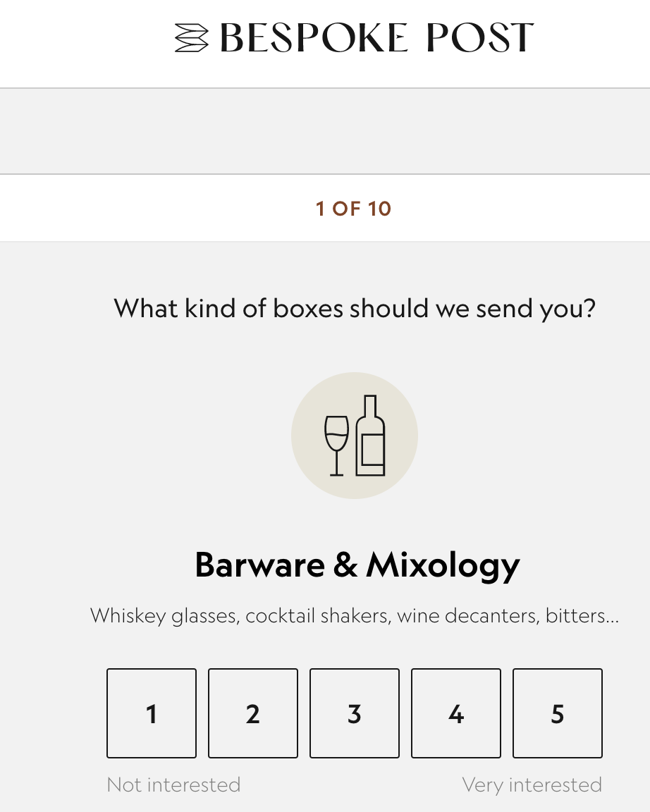Select rating box 2
The image size is (650, 812).
click(253, 713)
